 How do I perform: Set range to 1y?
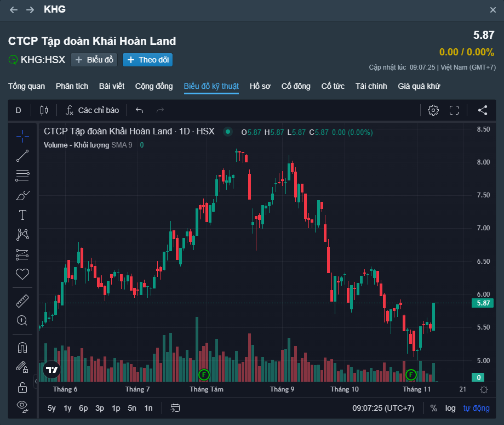coord(67,408)
